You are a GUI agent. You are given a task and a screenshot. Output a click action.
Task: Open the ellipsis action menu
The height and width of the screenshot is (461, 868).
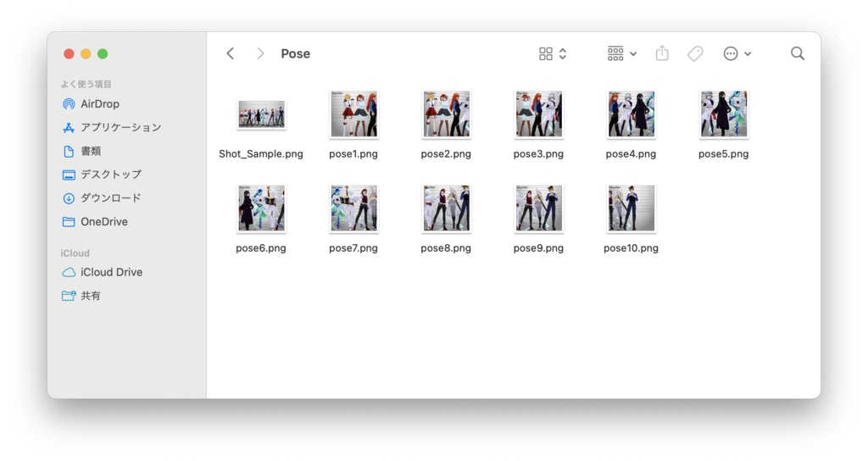[x=731, y=53]
